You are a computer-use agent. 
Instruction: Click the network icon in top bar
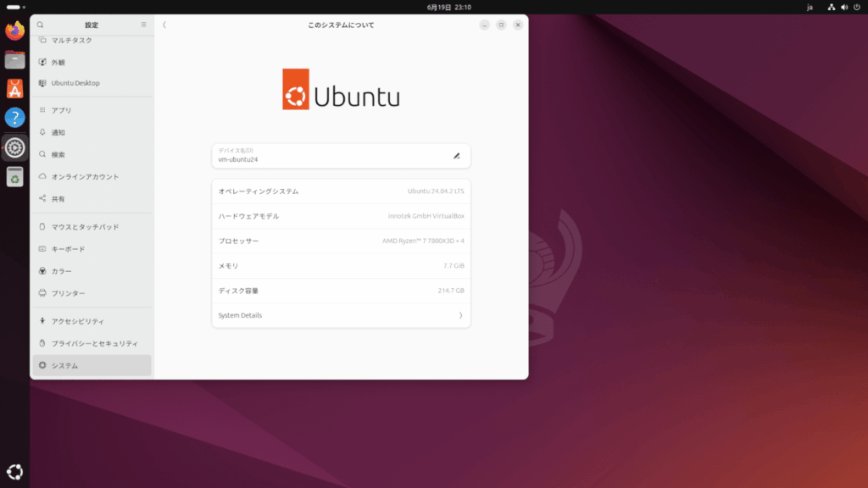tap(831, 7)
